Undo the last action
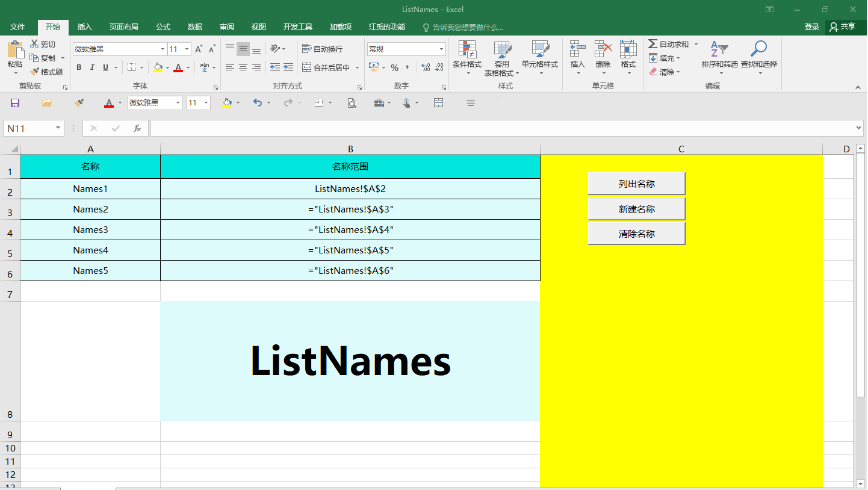 click(x=257, y=103)
